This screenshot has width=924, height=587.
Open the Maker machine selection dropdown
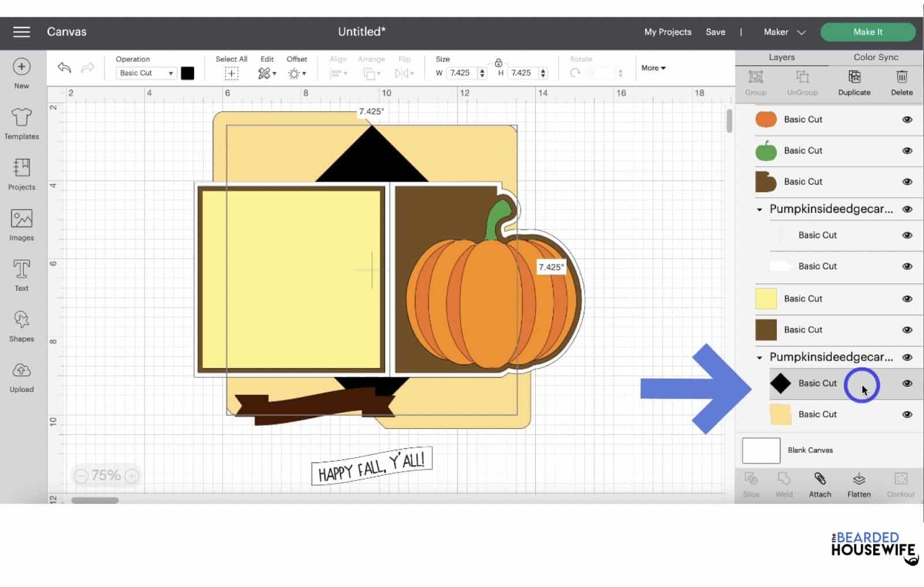tap(783, 32)
